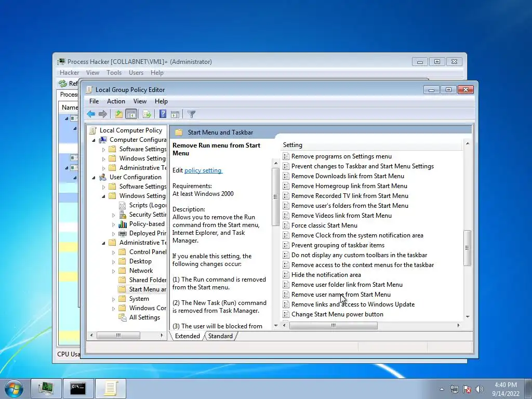Select Prevent grouping of taskbar items
This screenshot has height=399, width=532.
pos(338,245)
